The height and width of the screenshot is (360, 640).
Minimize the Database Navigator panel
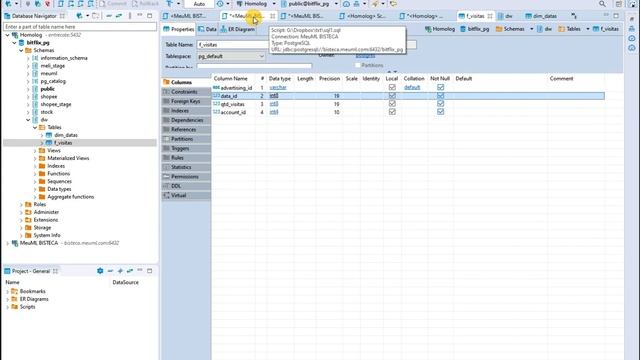point(140,16)
